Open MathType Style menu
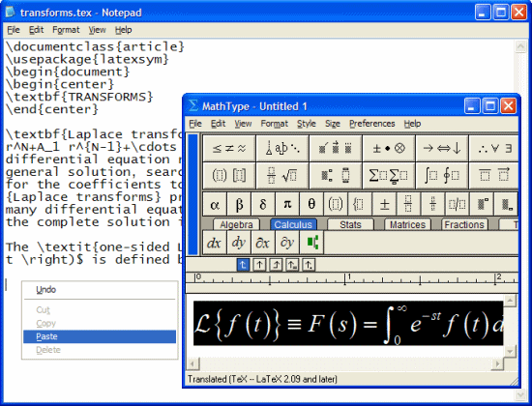 307,124
